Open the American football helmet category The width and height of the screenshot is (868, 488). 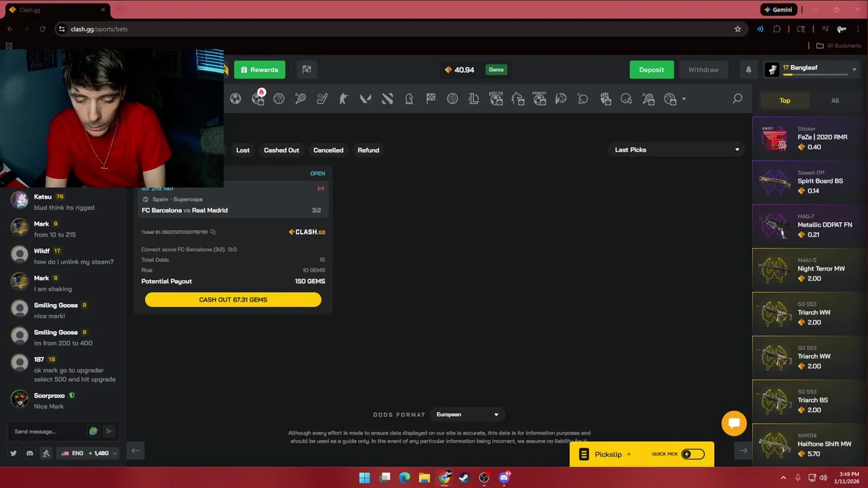[x=626, y=99]
